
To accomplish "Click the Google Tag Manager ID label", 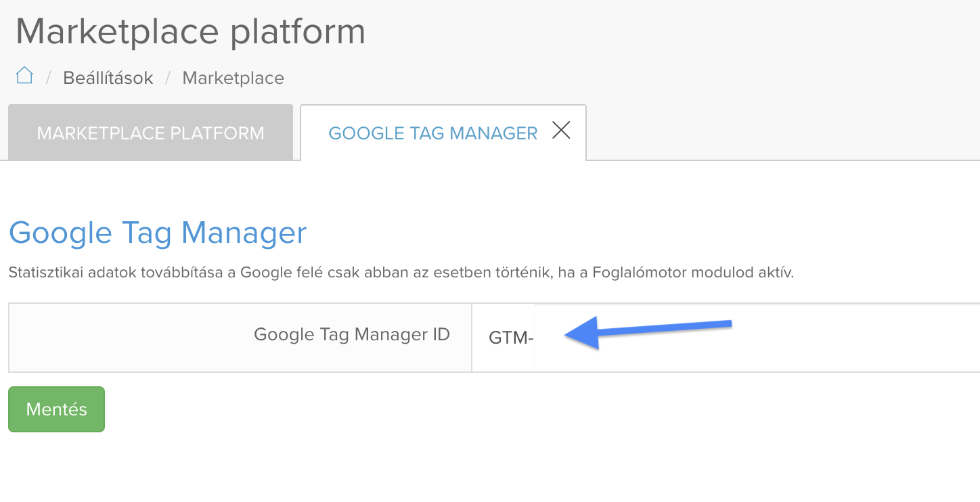I will click(x=352, y=334).
